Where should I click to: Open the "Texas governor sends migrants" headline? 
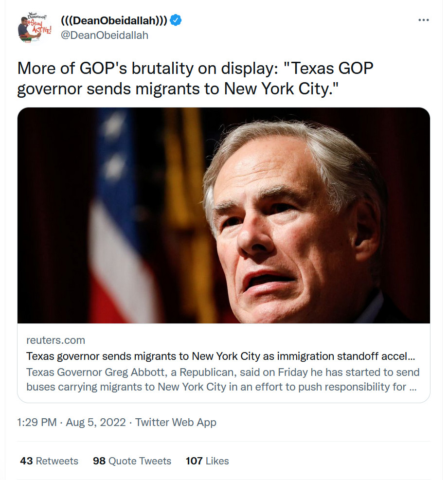[x=220, y=356]
